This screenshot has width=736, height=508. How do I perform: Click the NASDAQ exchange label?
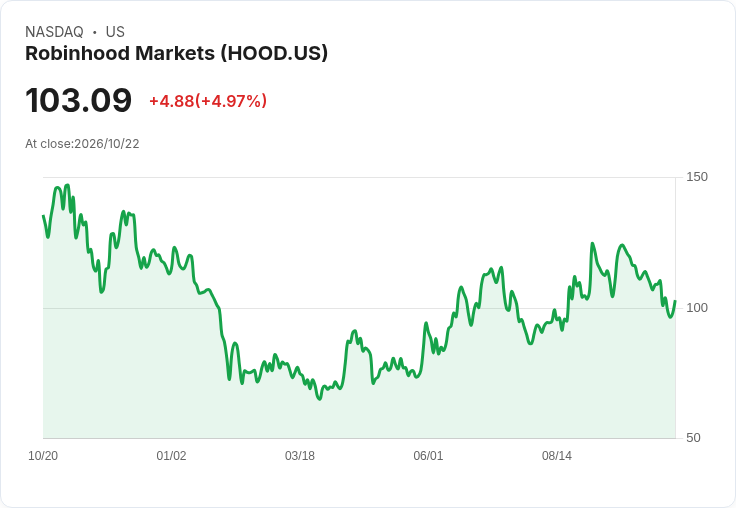54,32
